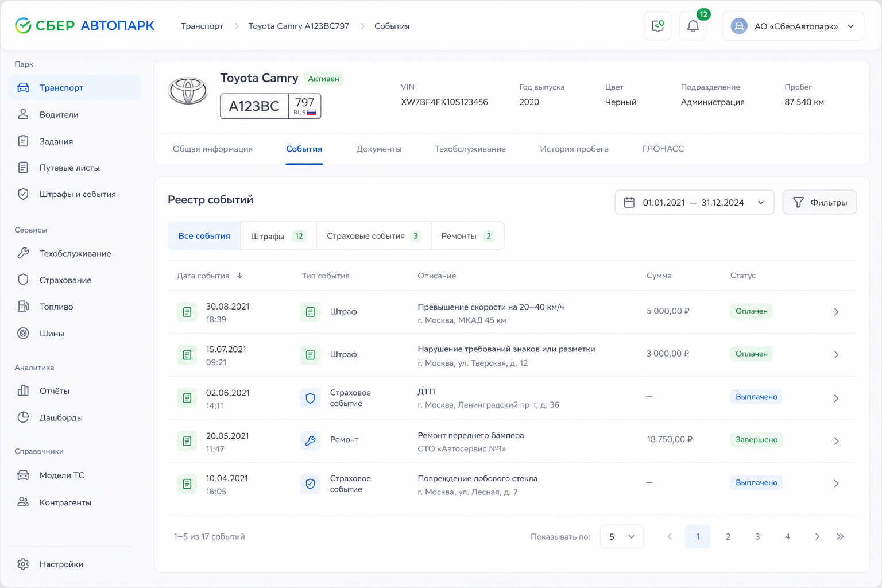
Task: Open the Техобслуживание service in sidebar
Action: (75, 253)
